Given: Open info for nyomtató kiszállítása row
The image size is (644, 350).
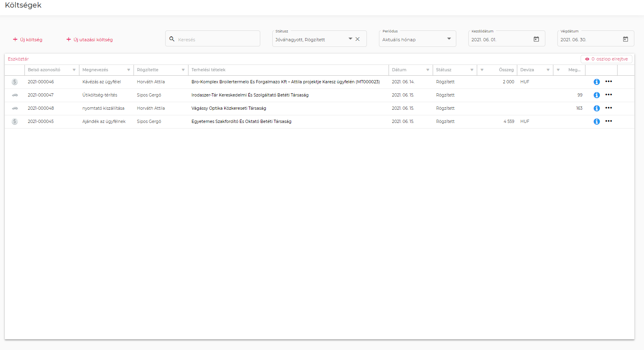Looking at the screenshot, I should tap(597, 108).
